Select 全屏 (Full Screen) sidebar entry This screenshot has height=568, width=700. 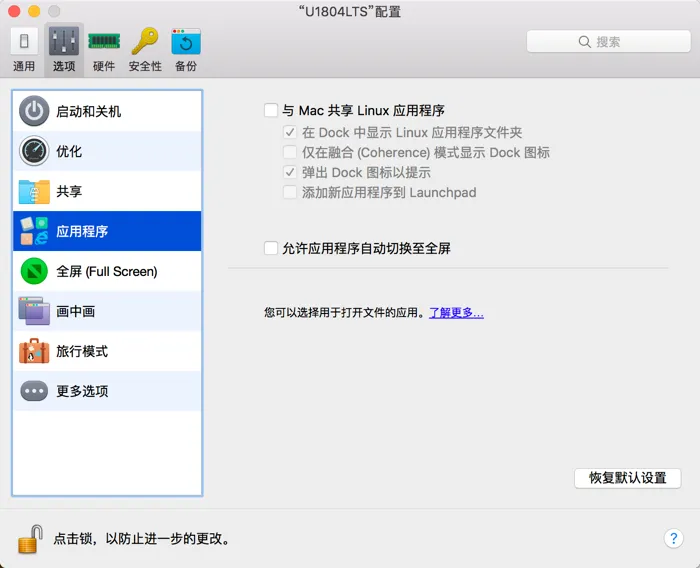click(107, 271)
